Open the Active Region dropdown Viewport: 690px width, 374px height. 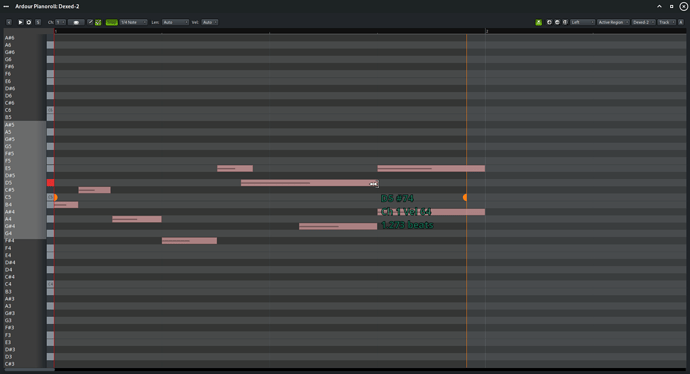(x=613, y=22)
